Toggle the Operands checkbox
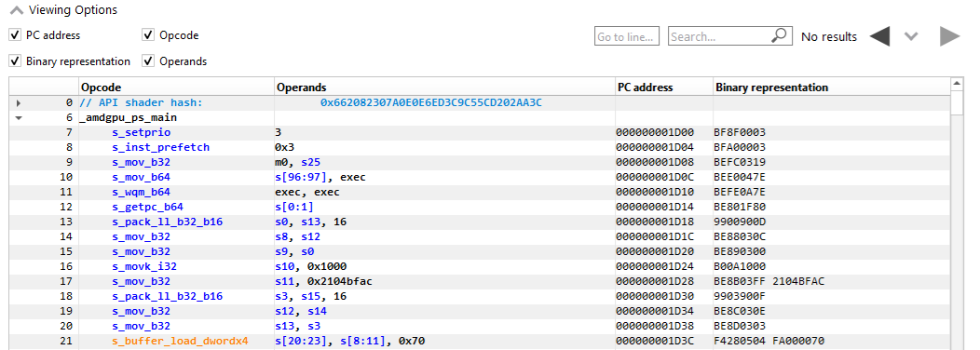Image resolution: width=980 pixels, height=350 pixels. point(148,61)
